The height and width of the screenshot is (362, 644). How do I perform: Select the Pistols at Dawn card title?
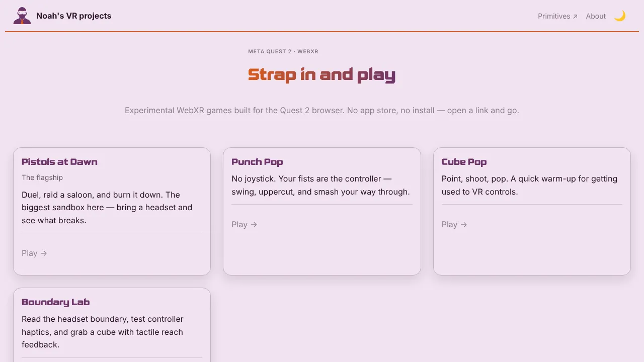[x=59, y=162]
